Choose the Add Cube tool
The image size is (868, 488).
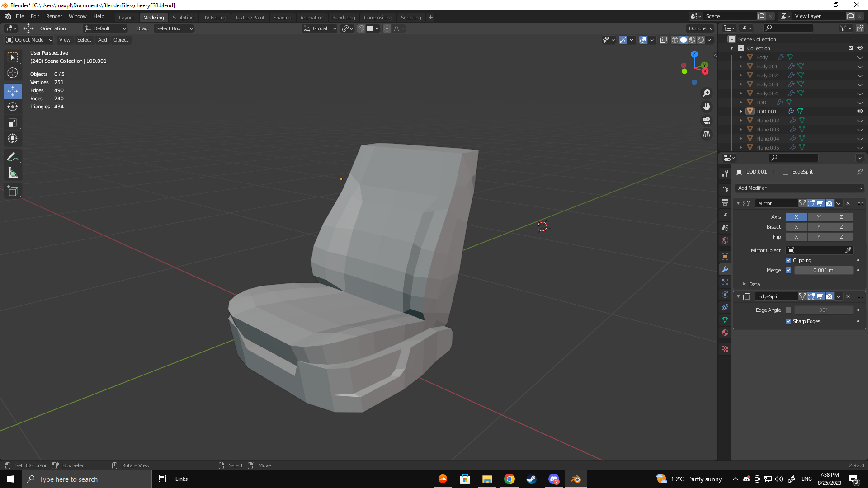coord(13,191)
